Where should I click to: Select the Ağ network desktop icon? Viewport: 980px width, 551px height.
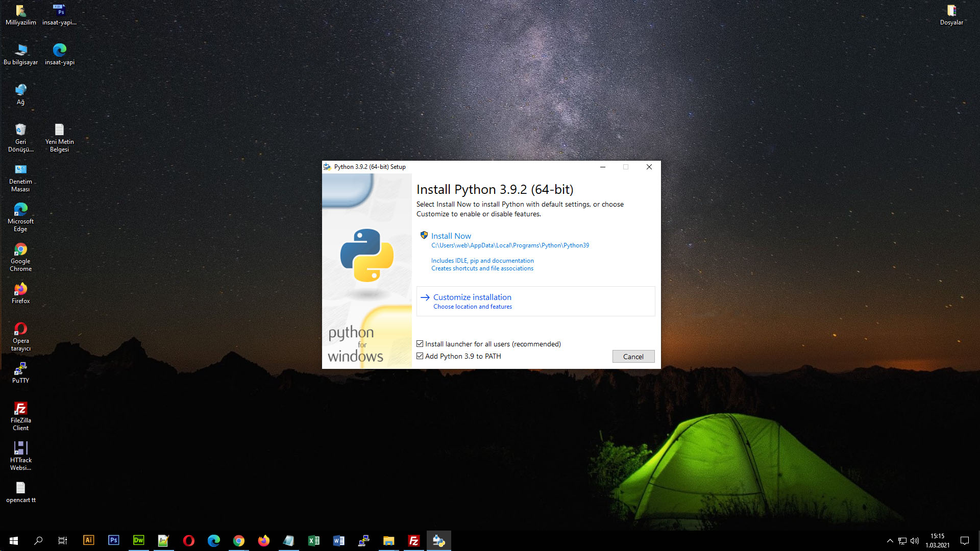coord(20,94)
